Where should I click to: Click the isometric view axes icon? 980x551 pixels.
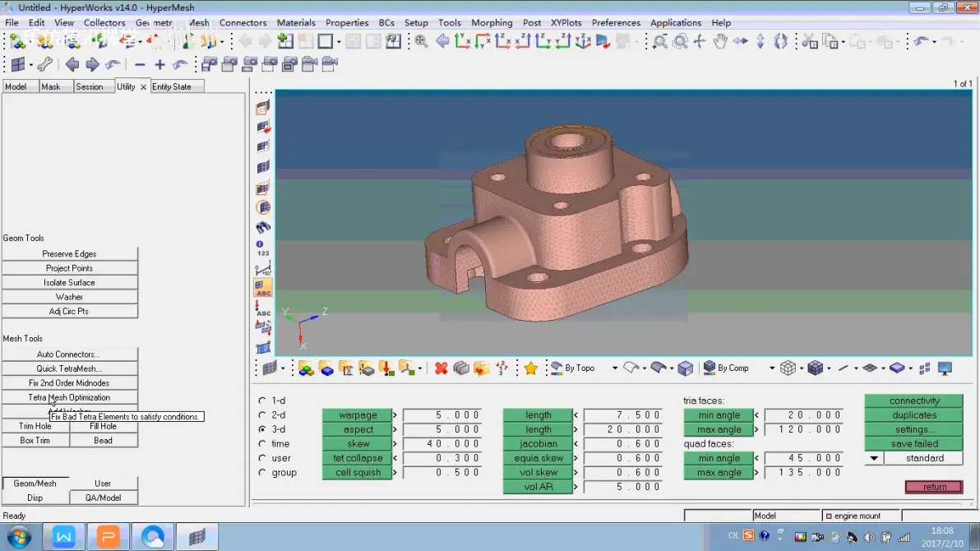click(x=583, y=42)
